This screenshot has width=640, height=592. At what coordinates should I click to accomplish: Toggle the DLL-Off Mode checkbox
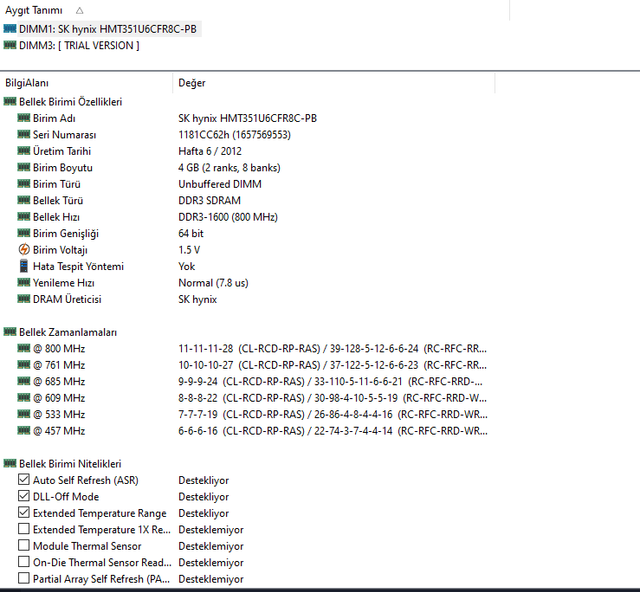pyautogui.click(x=24, y=496)
